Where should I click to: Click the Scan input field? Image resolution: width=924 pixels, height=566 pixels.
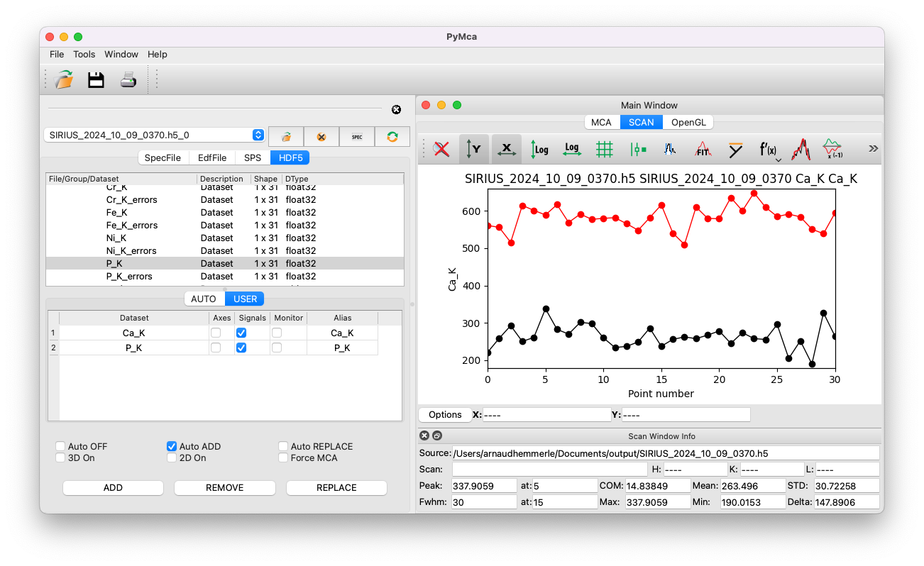pyautogui.click(x=549, y=469)
